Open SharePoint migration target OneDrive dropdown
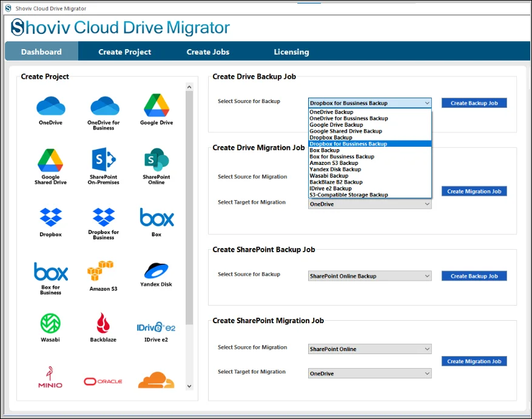Image resolution: width=532 pixels, height=419 pixels. (370, 373)
